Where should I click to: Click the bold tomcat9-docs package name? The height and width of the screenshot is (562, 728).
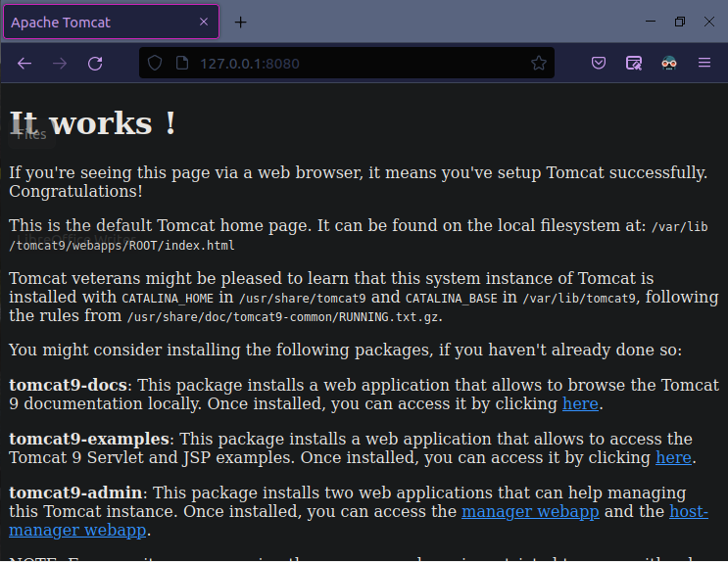pos(68,385)
